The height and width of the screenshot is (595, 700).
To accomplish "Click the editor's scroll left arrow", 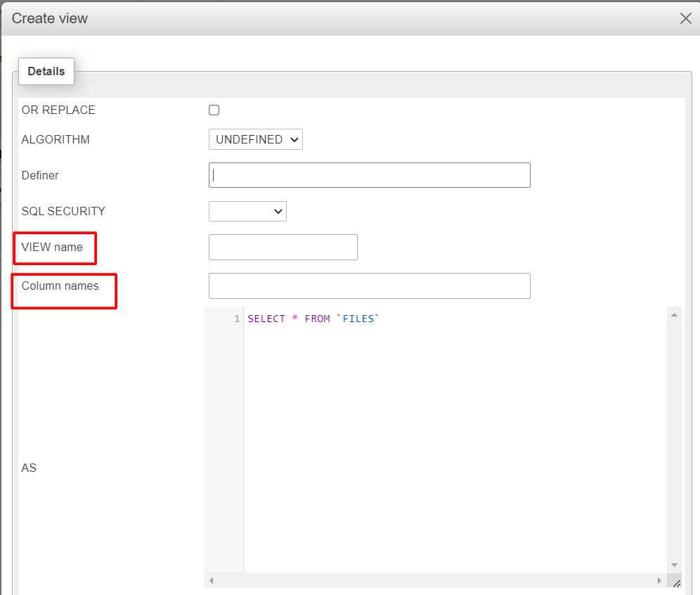I will coord(212,580).
